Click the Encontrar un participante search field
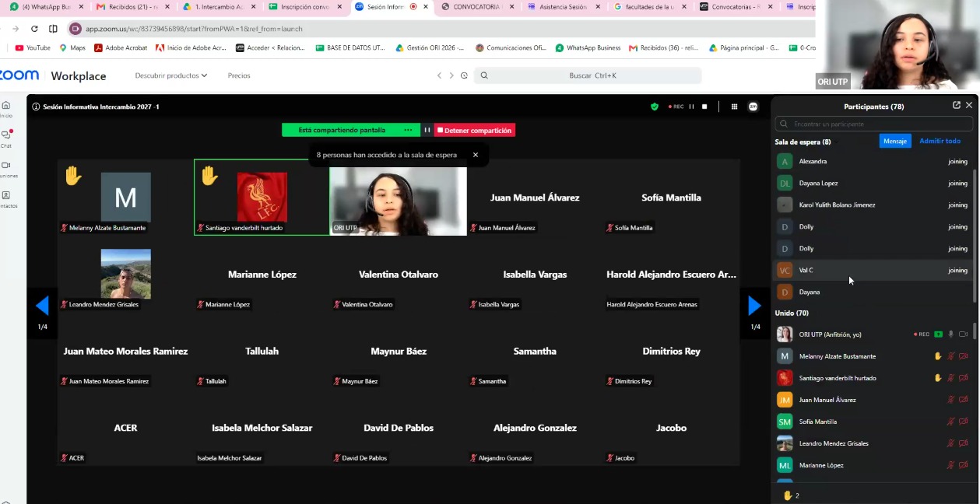The image size is (980, 504). click(873, 124)
